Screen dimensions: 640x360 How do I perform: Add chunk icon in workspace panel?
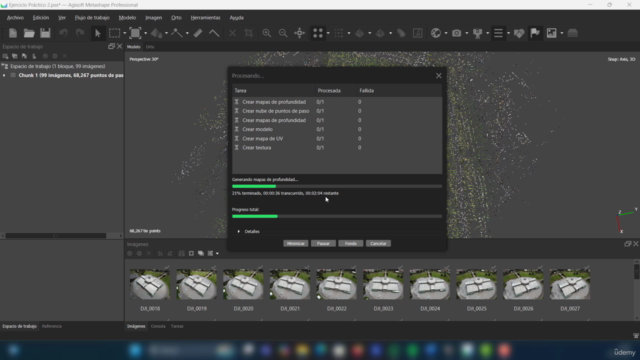5,56
